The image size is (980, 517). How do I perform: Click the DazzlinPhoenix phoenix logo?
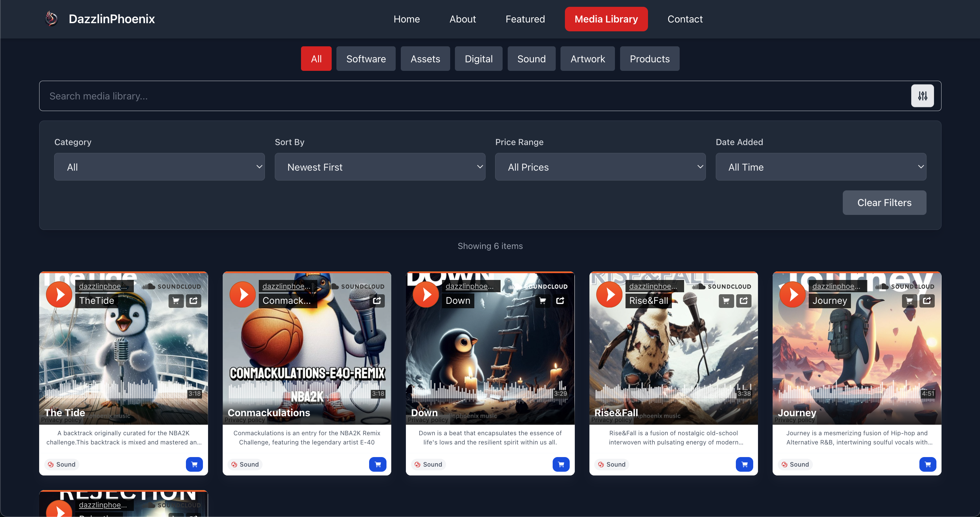click(51, 18)
